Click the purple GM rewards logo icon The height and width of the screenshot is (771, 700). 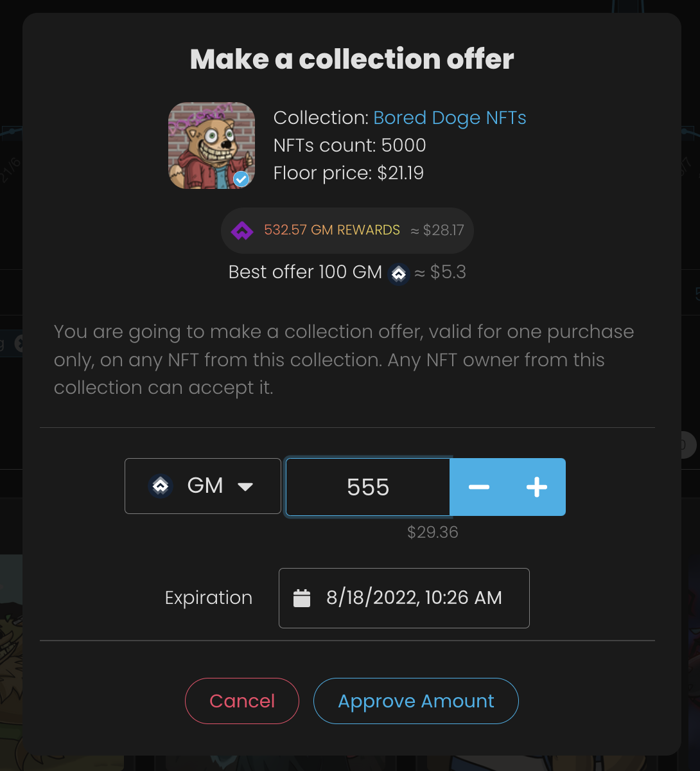(242, 231)
